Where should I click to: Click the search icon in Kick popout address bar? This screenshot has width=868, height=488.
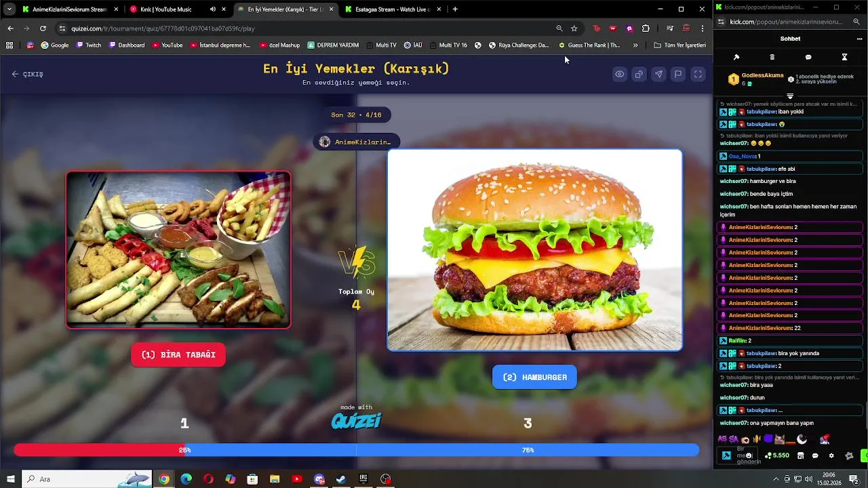(857, 22)
